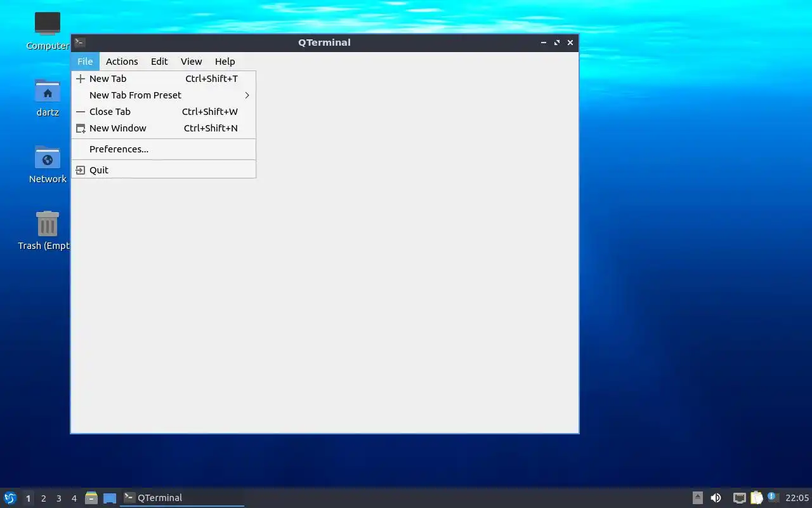The image size is (812, 508).
Task: Choose New Tab from File menu
Action: point(164,79)
